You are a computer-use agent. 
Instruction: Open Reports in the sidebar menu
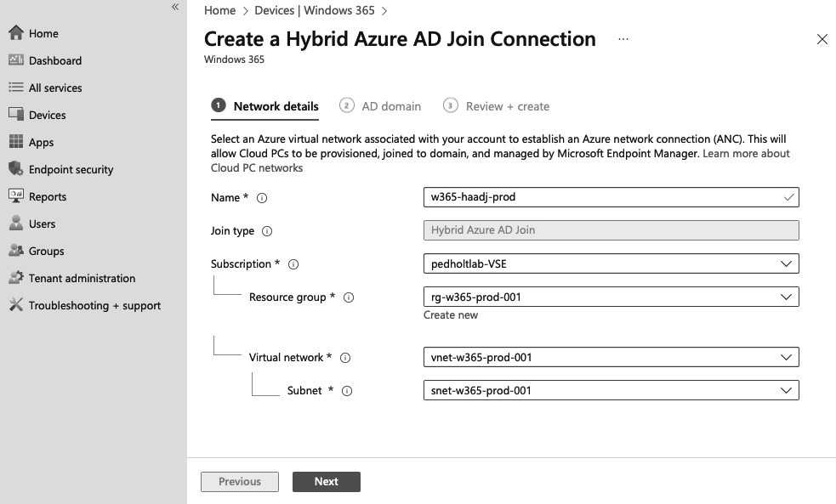point(48,196)
